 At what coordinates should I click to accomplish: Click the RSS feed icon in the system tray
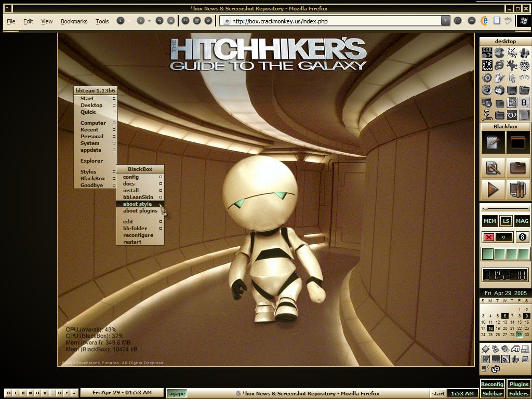pyautogui.click(x=506, y=358)
